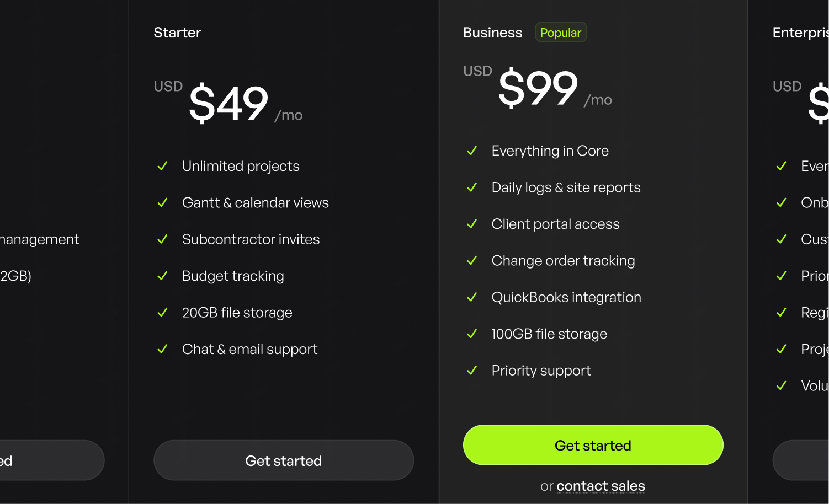829x504 pixels.
Task: Click the Popular badge on the Business plan
Action: (x=561, y=32)
